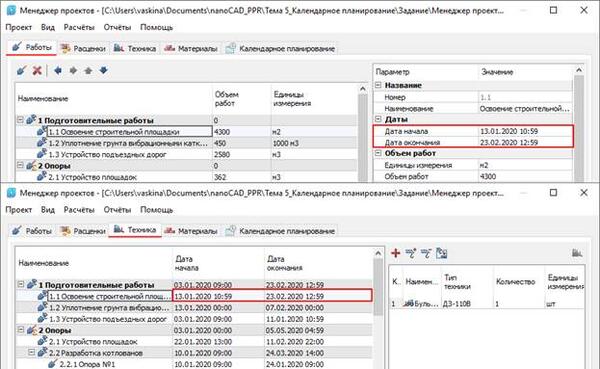
Task: Collapse 2.2 Разработка котлованов node
Action: pyautogui.click(x=32, y=352)
